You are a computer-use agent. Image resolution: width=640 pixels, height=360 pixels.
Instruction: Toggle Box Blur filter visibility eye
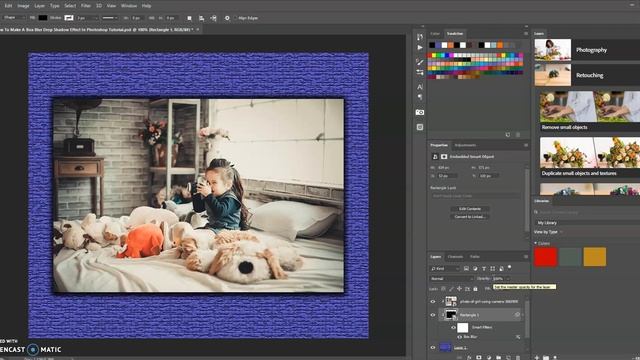pos(460,337)
